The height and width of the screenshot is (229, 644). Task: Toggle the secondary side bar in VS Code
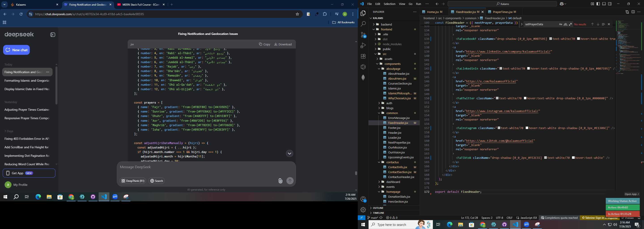610,4
